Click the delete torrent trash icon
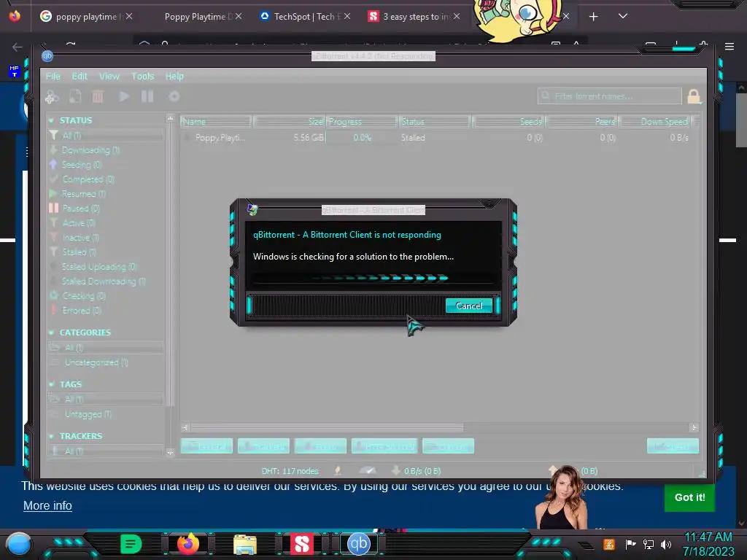This screenshot has width=747, height=560. tap(98, 97)
